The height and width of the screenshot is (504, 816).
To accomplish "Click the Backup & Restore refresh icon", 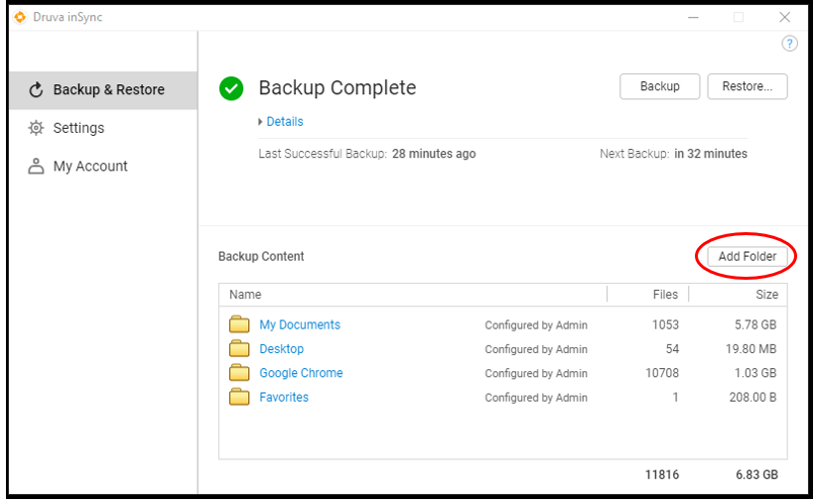I will point(37,90).
